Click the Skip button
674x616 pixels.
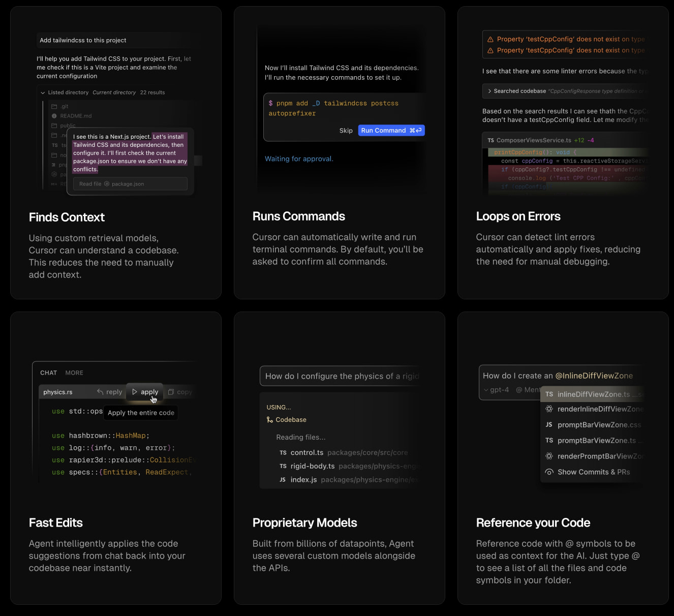tap(346, 131)
